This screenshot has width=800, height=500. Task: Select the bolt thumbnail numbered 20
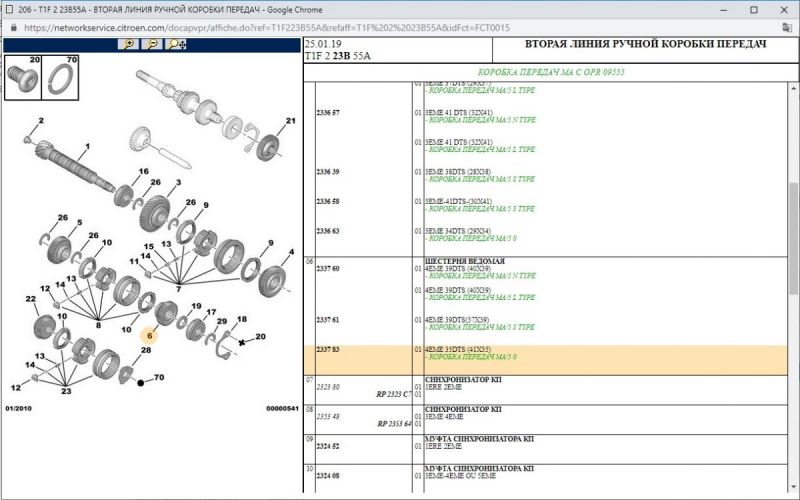[x=23, y=76]
